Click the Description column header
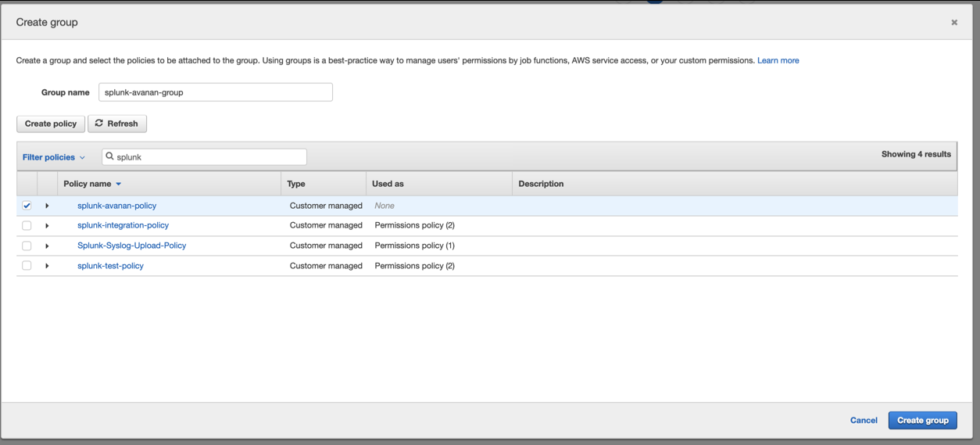This screenshot has width=980, height=445. pos(541,184)
